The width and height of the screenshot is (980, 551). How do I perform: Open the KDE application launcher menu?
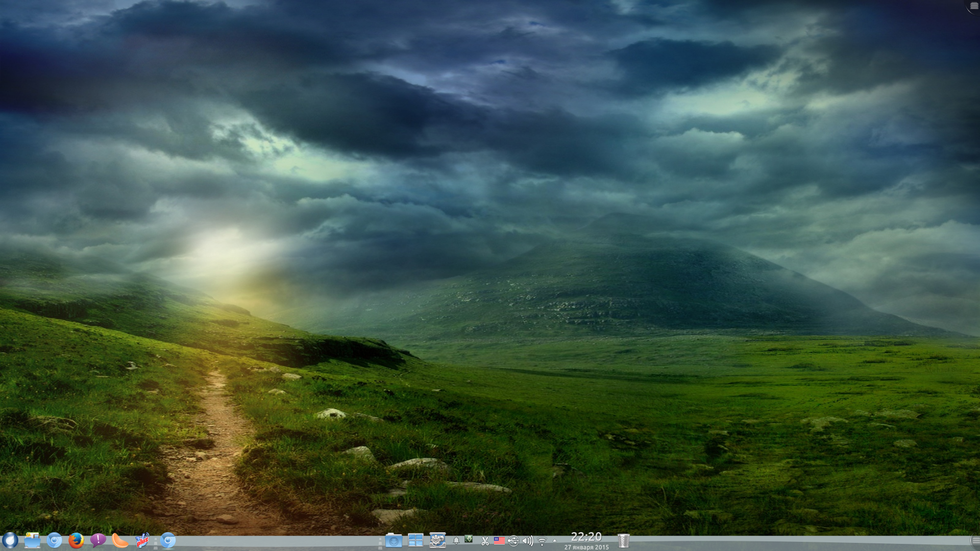[10, 540]
